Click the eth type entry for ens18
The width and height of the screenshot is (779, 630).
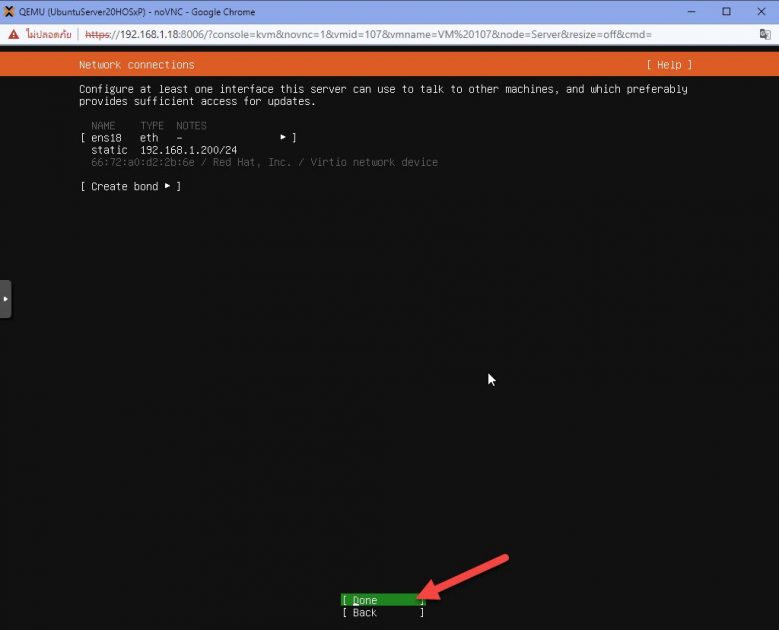click(x=149, y=138)
